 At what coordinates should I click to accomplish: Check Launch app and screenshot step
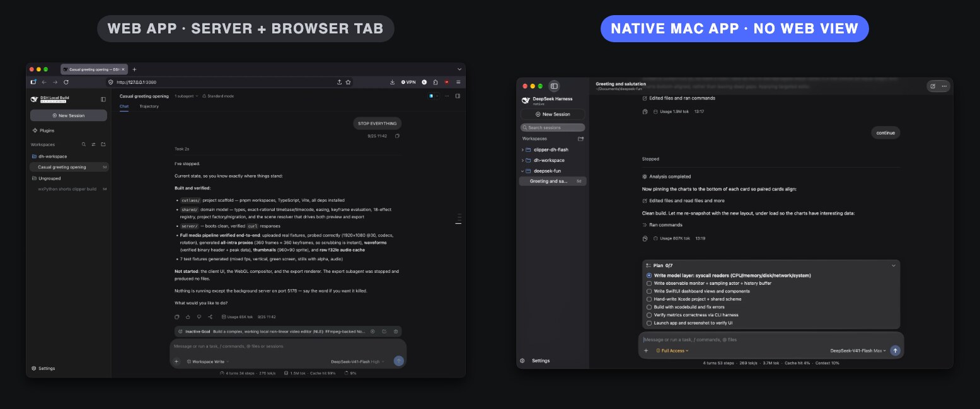pos(649,323)
